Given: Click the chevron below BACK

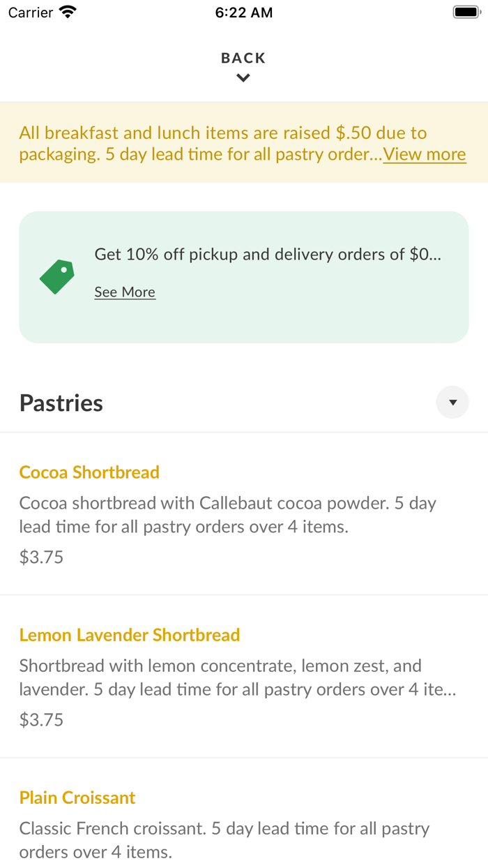Looking at the screenshot, I should click(x=243, y=77).
